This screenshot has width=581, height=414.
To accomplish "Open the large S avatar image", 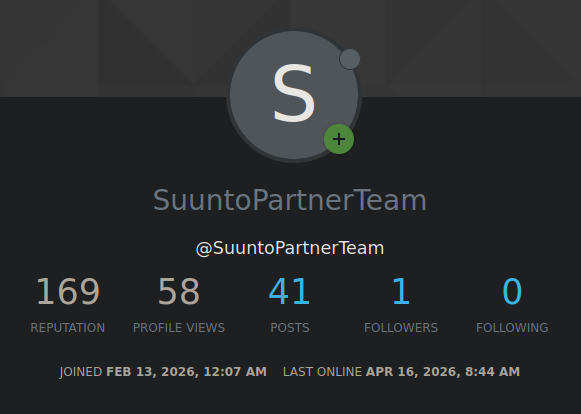I will point(294,95).
